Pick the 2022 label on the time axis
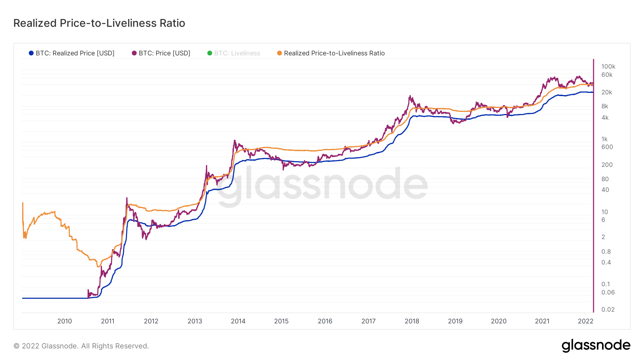Viewport: 644px width, 362px height. pos(585,321)
